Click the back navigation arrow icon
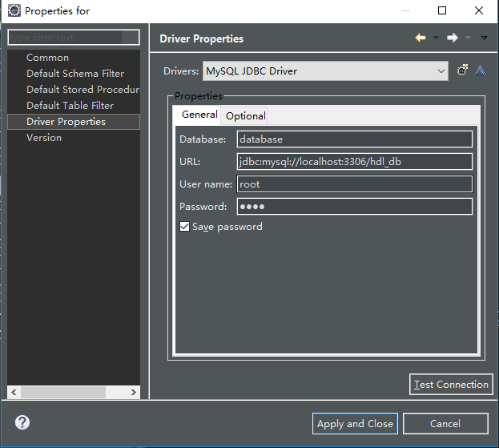The width and height of the screenshot is (499, 448). pos(421,38)
